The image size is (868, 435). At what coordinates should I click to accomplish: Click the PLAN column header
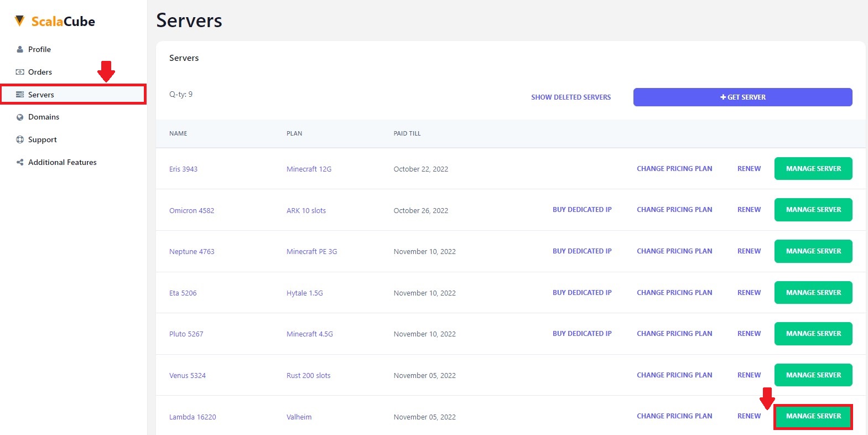294,133
